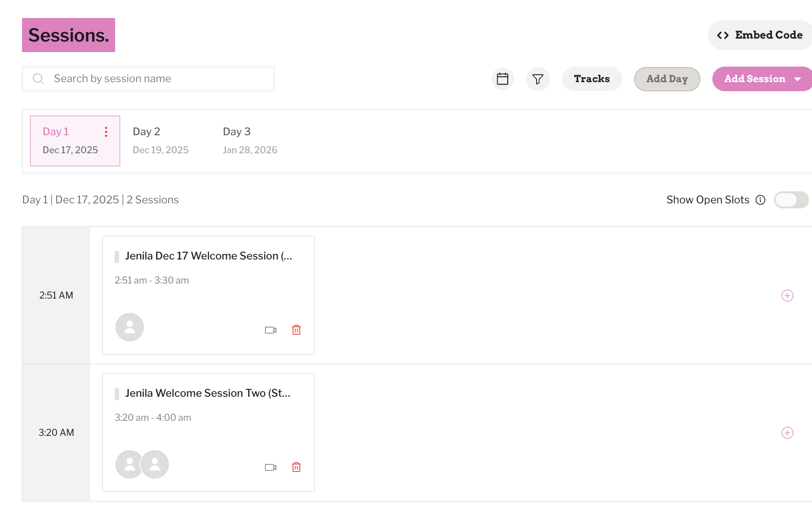Click the Add Session button label
This screenshot has height=520, width=812.
point(755,79)
